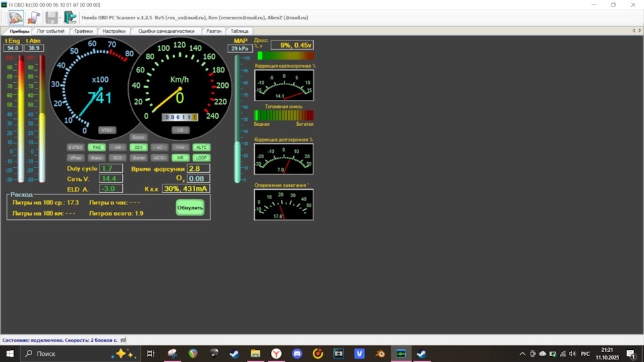Open the dropdown arrow beside the save icon

click(x=60, y=18)
